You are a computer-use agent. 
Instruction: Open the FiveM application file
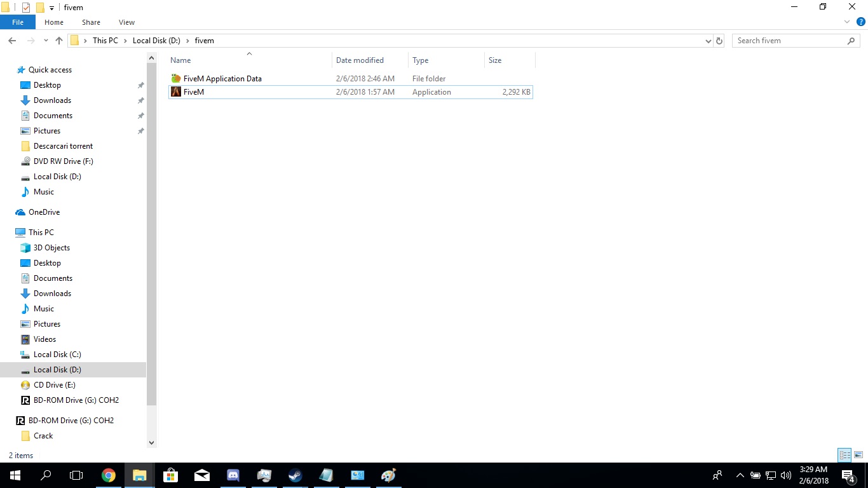click(350, 92)
